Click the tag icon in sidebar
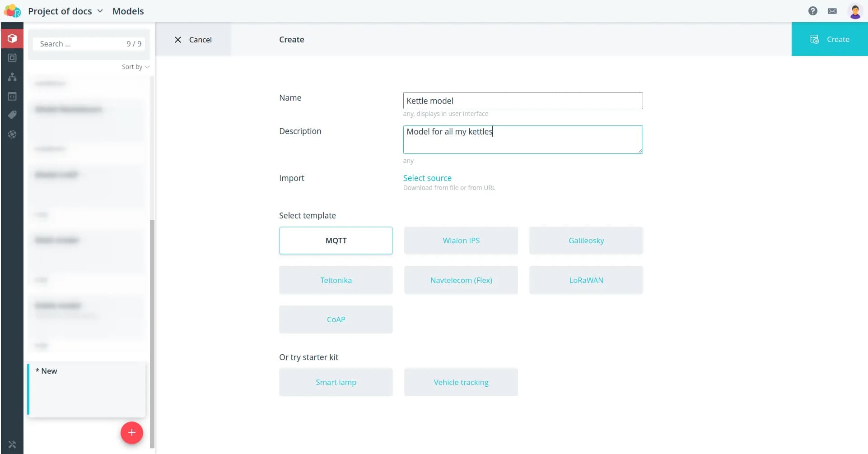 point(12,115)
